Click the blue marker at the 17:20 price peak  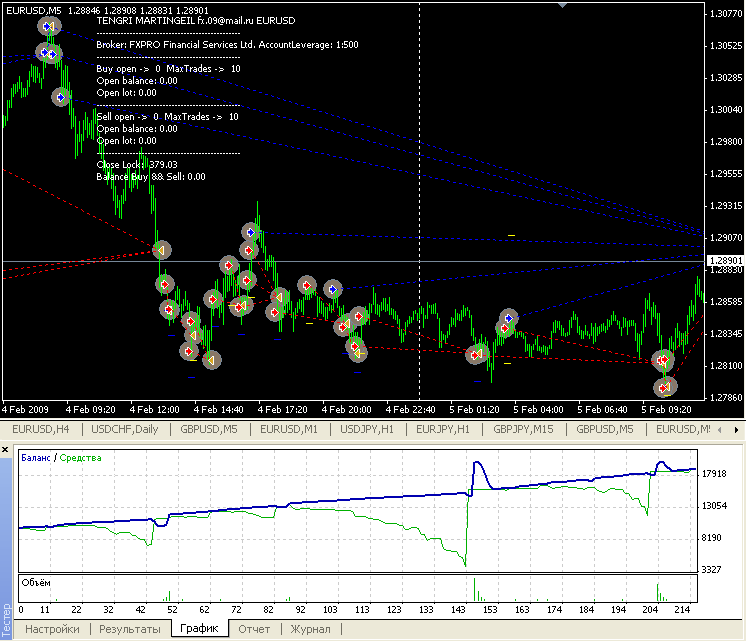pos(251,232)
